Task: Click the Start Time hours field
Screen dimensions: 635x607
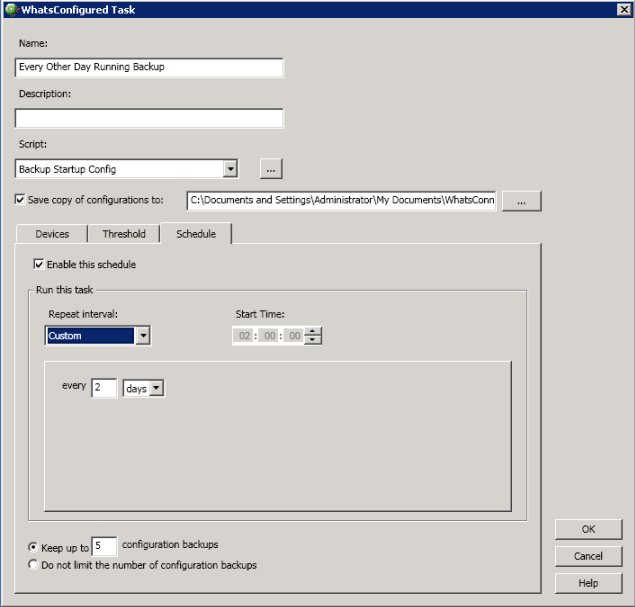Action: coord(244,336)
